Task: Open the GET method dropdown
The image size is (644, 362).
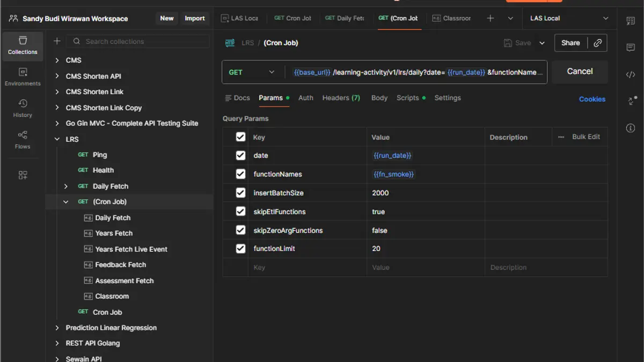Action: pos(252,72)
